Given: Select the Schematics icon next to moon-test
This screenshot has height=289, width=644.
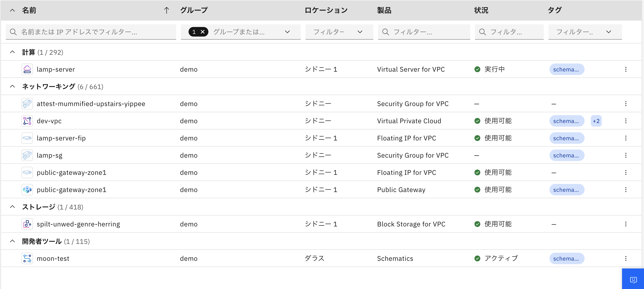Looking at the screenshot, I should [x=27, y=258].
